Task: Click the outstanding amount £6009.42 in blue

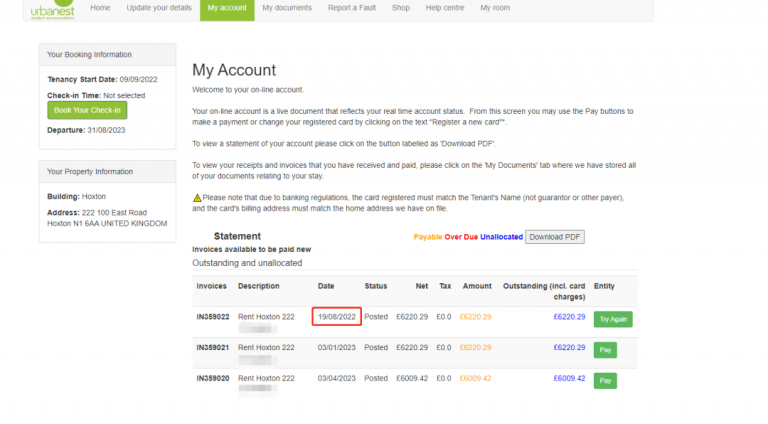Action: click(x=569, y=379)
